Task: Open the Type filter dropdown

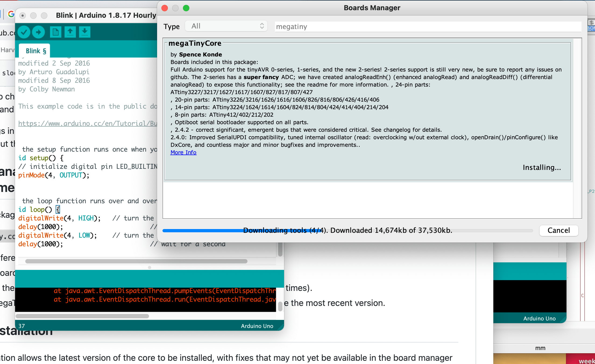Action: click(x=227, y=26)
